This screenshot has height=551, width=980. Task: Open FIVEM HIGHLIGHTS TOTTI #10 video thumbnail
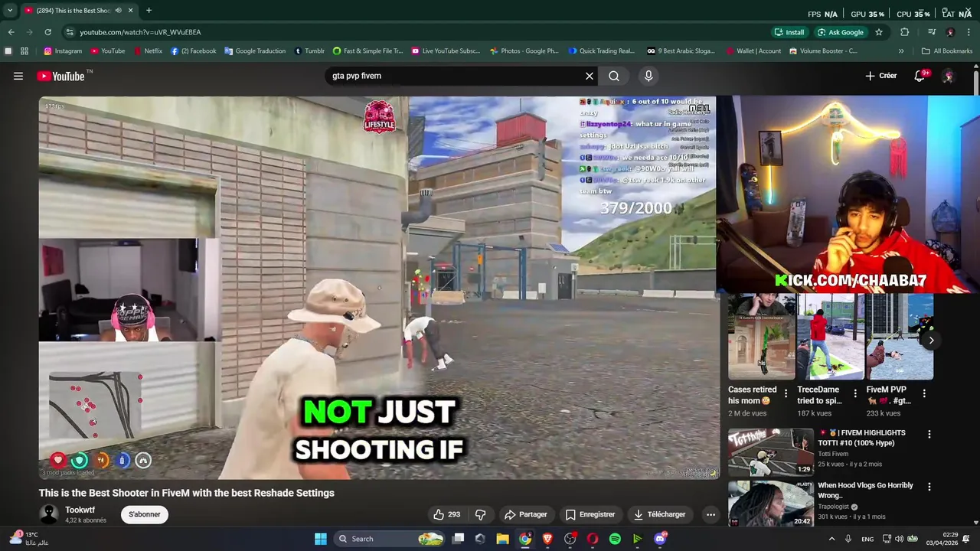[770, 452]
